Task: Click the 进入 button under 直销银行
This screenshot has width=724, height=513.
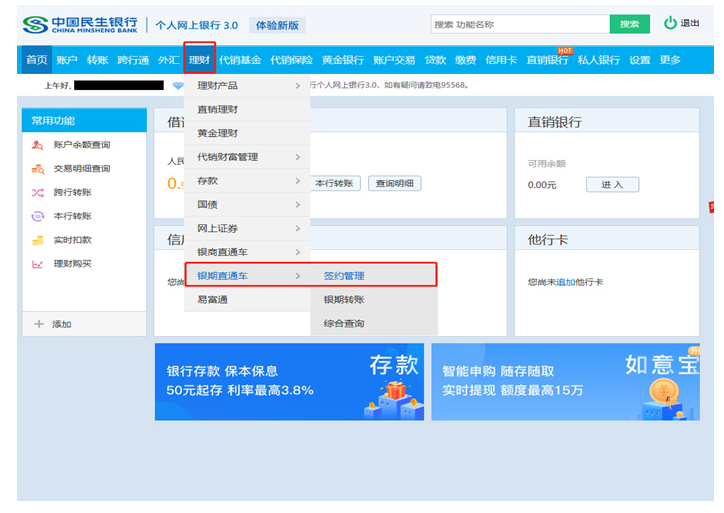Action: tap(611, 185)
